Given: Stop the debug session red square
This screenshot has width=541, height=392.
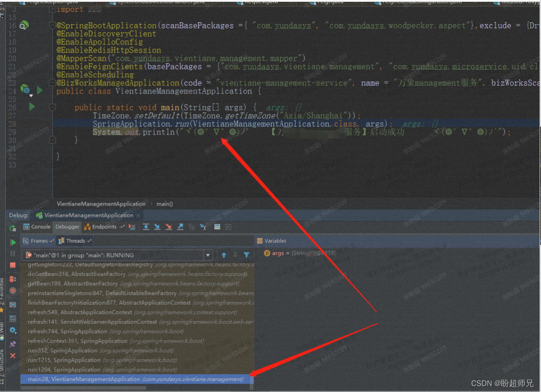Looking at the screenshot, I should [13, 265].
